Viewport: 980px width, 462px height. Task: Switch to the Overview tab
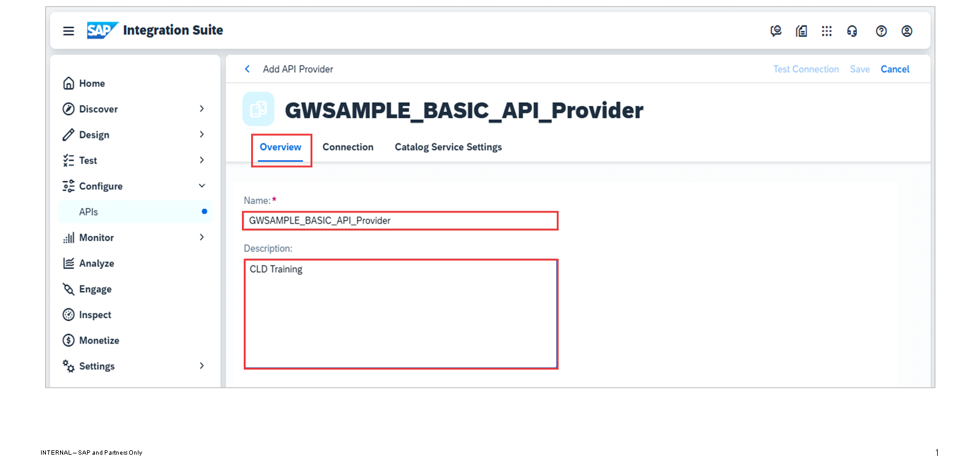coord(281,148)
